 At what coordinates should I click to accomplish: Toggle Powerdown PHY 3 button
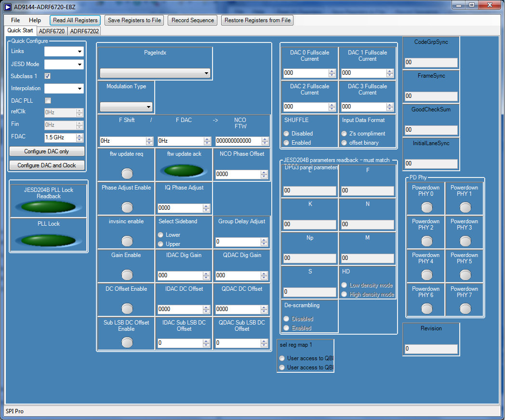pos(465,241)
